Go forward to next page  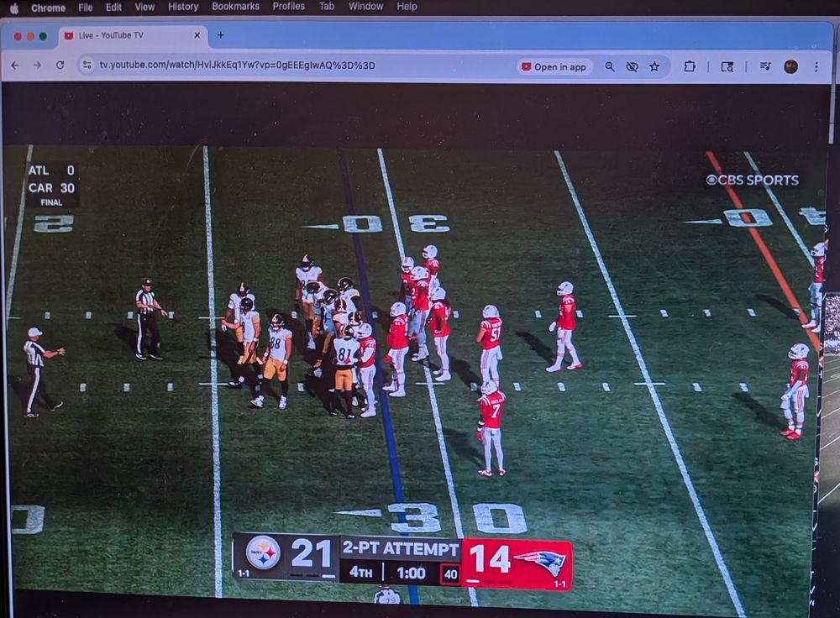click(37, 65)
